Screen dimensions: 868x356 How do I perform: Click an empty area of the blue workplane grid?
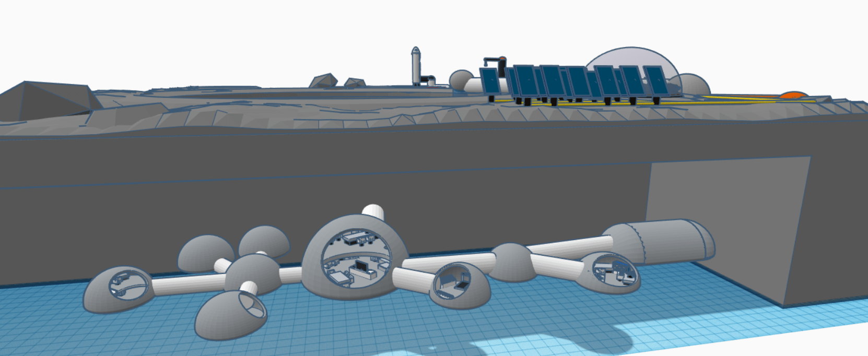pos(366,334)
